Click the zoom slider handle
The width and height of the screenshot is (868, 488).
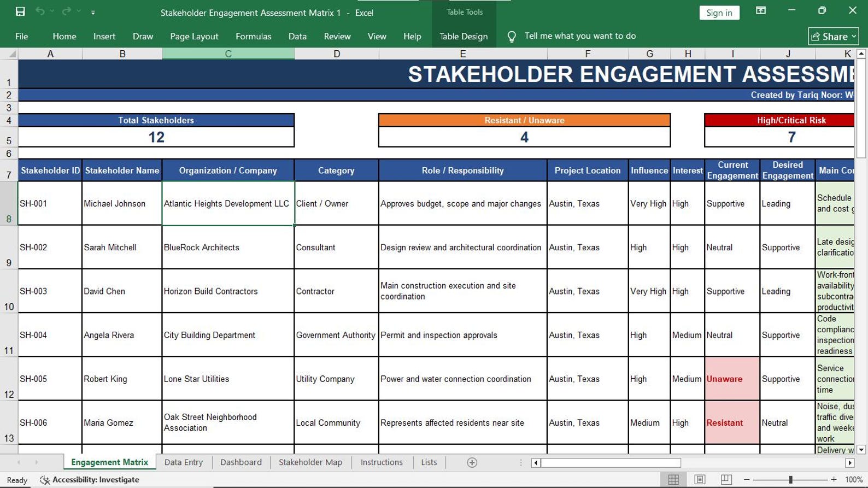coord(790,479)
